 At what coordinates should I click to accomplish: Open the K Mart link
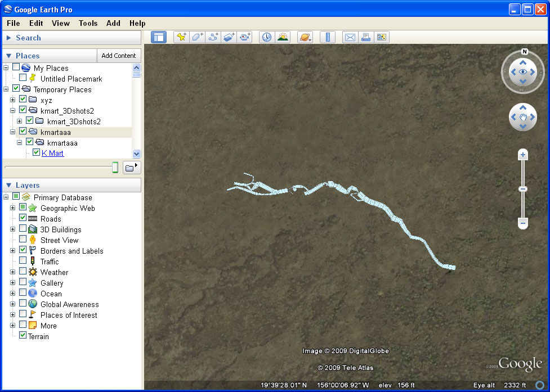tap(52, 153)
